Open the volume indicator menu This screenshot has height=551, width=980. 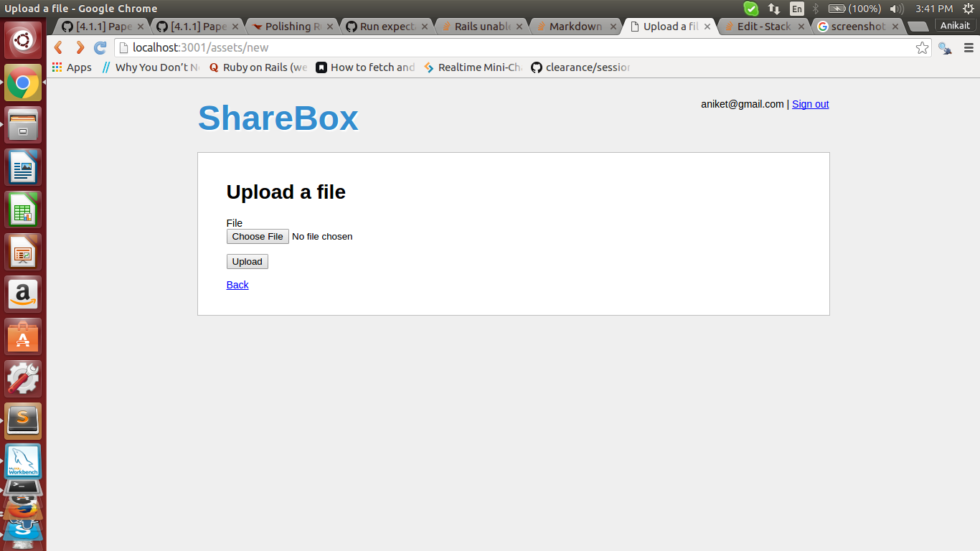(897, 9)
